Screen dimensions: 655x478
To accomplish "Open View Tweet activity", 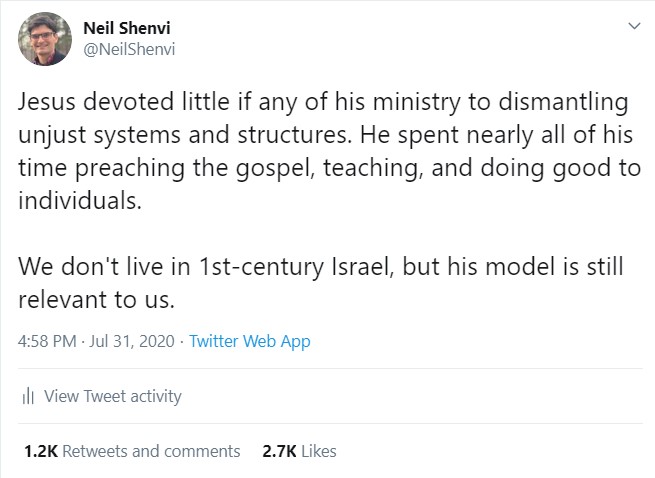I will [113, 396].
